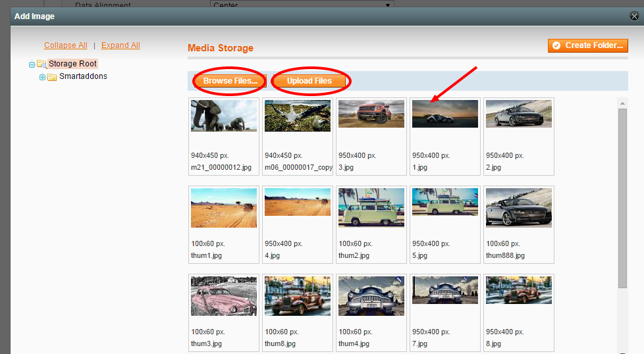Viewport: 644px width, 354px height.
Task: Expand the Smartaddons folder node
Action: [42, 77]
